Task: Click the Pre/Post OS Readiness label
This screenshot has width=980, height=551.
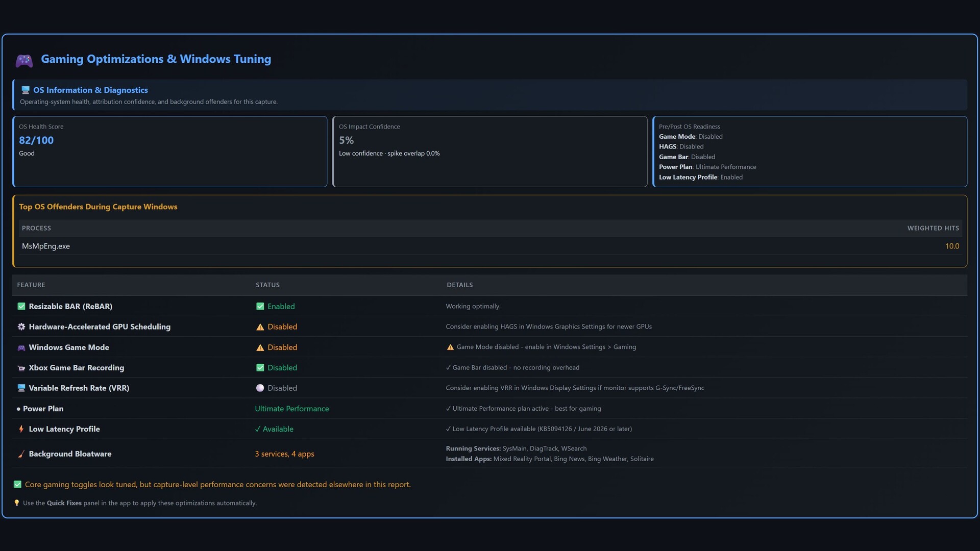Action: click(x=690, y=127)
